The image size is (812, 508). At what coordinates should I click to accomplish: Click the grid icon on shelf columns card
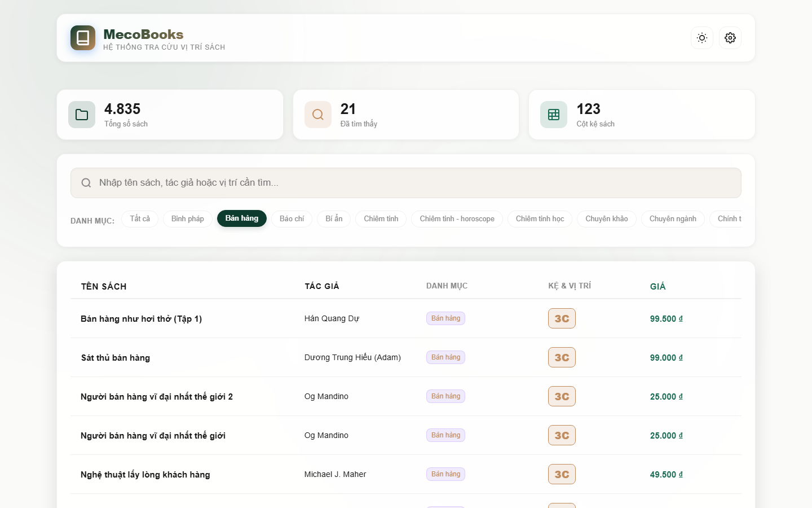554,115
